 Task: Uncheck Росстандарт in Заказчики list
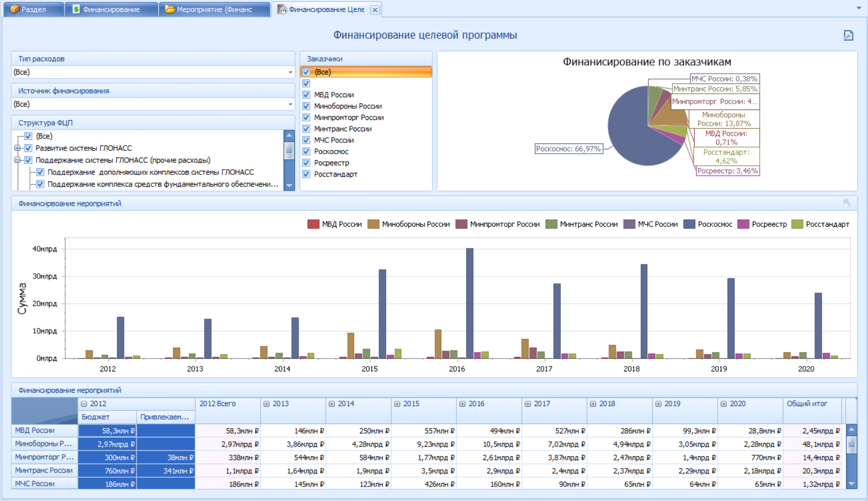306,174
